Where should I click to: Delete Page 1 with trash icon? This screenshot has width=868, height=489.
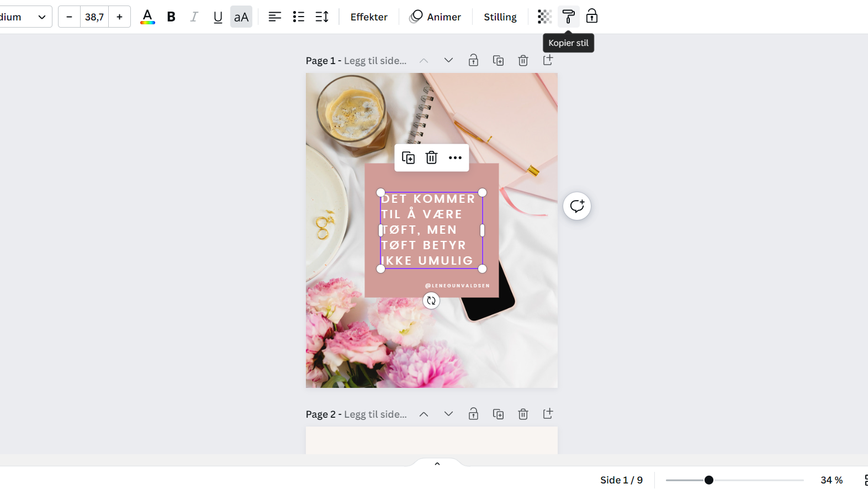pyautogui.click(x=523, y=60)
